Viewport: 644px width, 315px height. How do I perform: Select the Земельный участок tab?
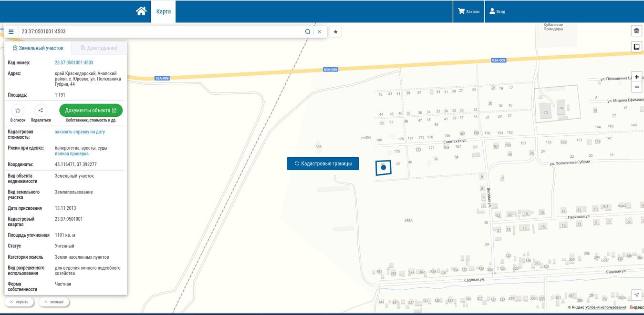(x=38, y=48)
